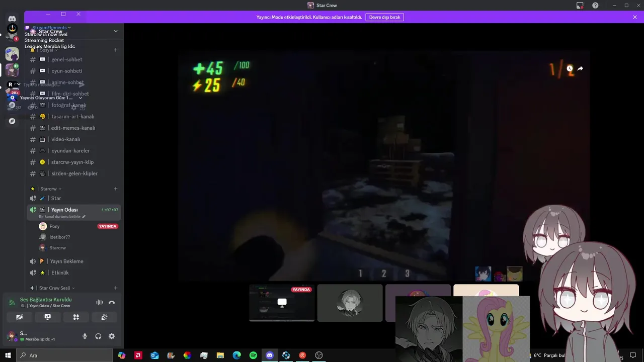644x362 pixels.
Task: Open the soundboard icon in voice panel
Action: [x=104, y=317]
